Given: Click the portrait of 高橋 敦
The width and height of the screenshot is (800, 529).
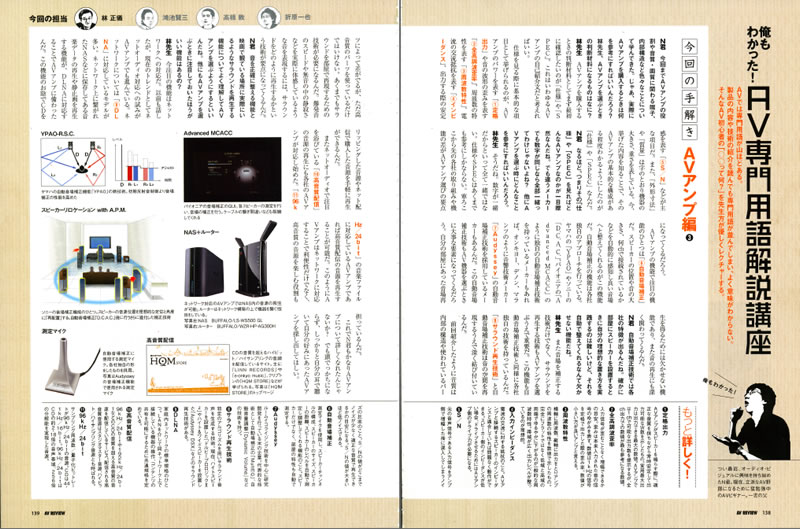Looking at the screenshot, I should point(206,17).
